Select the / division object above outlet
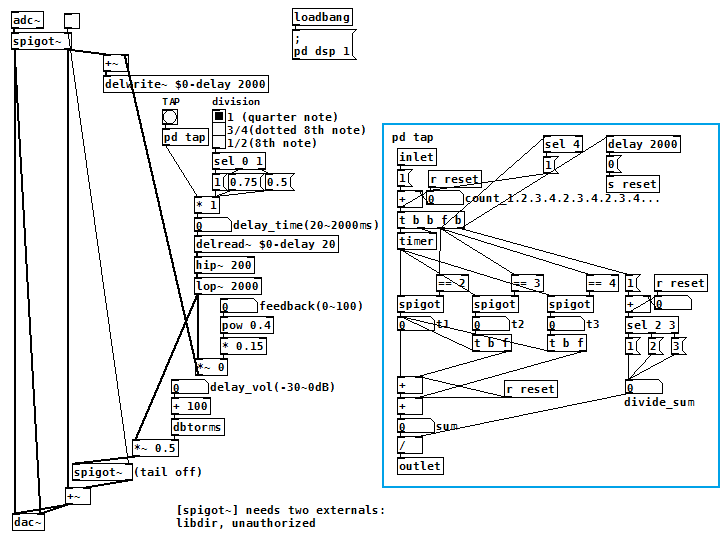Image resolution: width=720 pixels, height=540 pixels. 410,445
